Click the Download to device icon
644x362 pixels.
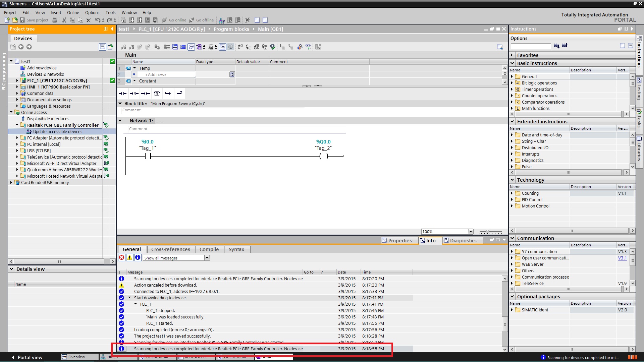(131, 20)
